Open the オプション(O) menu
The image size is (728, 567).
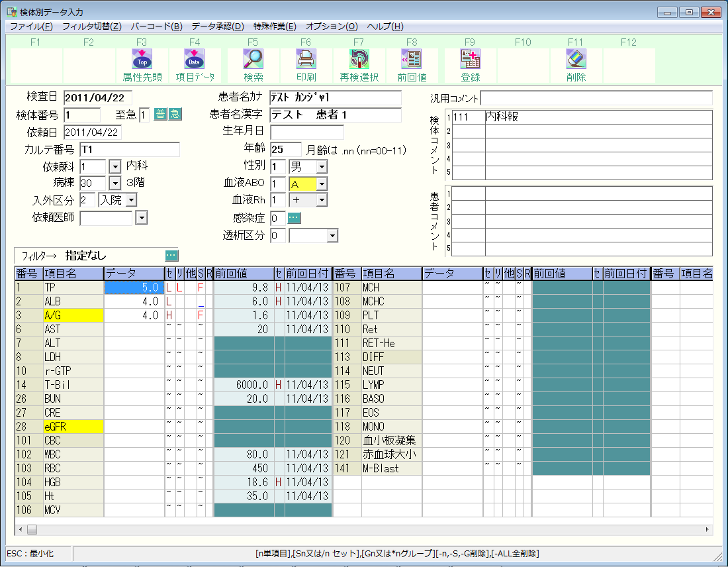point(332,26)
